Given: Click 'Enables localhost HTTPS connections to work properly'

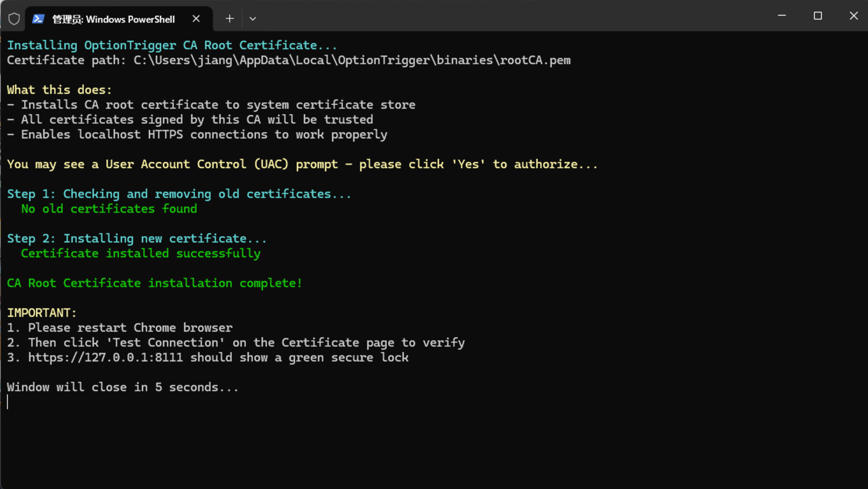Looking at the screenshot, I should tap(204, 135).
